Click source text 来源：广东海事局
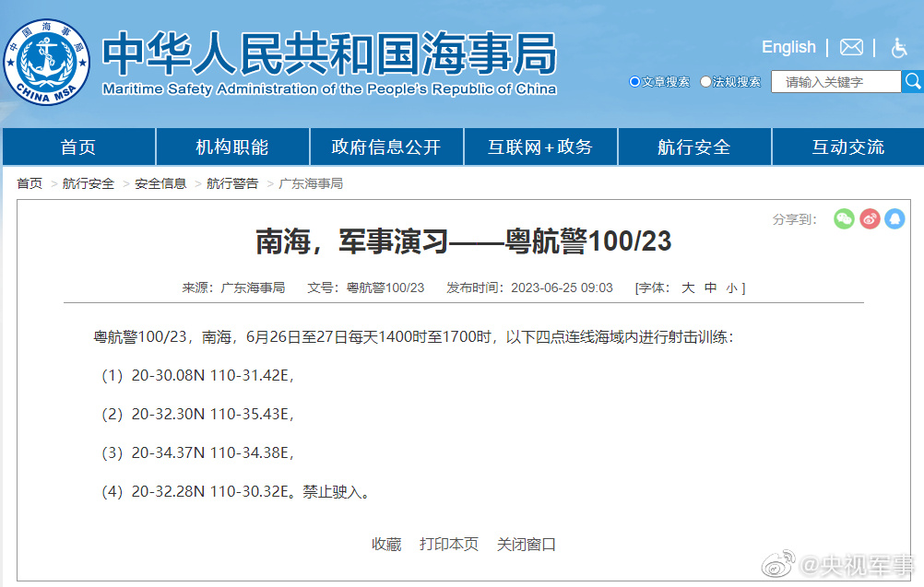The image size is (924, 587). click(x=233, y=288)
